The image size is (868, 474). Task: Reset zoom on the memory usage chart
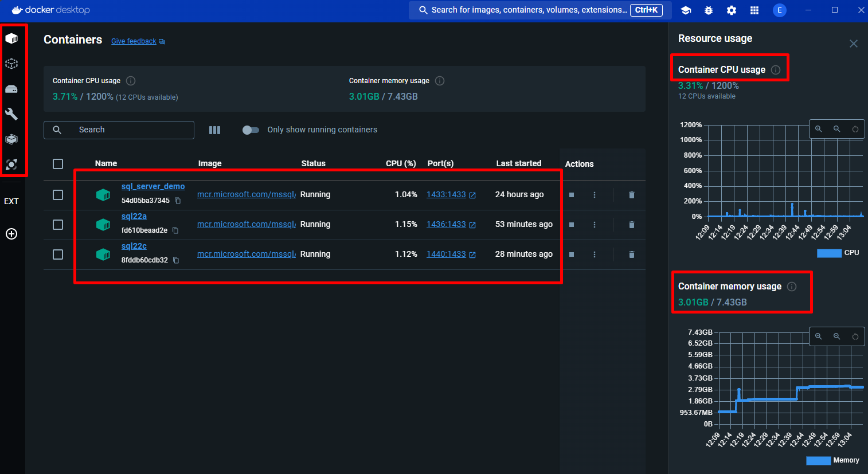855,336
